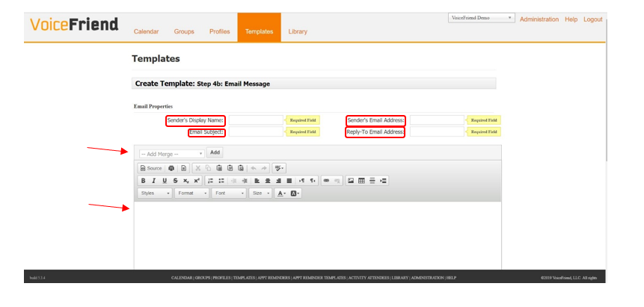Click the Add button beside Add Merge
The image size is (644, 307).
(215, 152)
